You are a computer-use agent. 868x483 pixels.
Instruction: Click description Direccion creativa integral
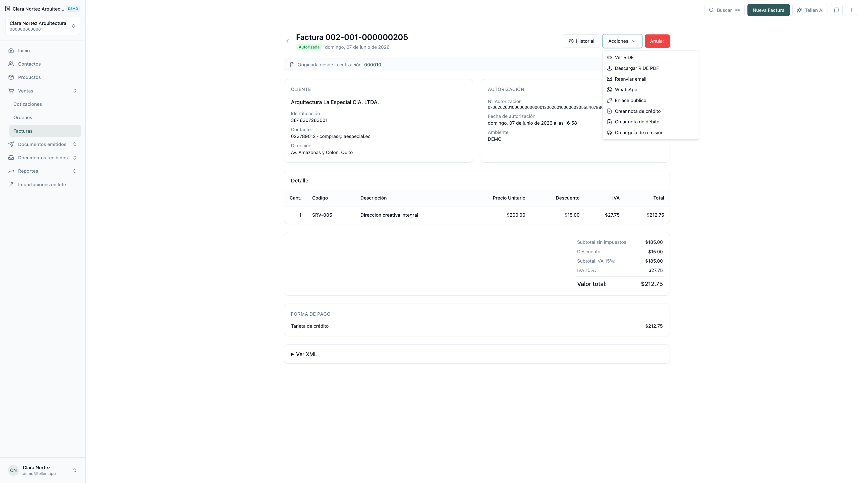[x=389, y=215]
